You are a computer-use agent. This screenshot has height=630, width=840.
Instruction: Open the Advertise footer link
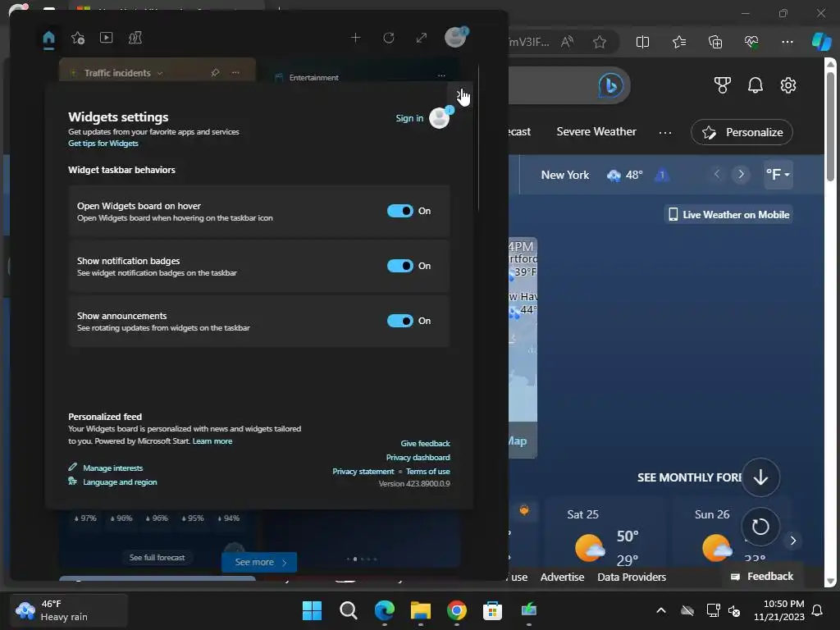point(562,577)
